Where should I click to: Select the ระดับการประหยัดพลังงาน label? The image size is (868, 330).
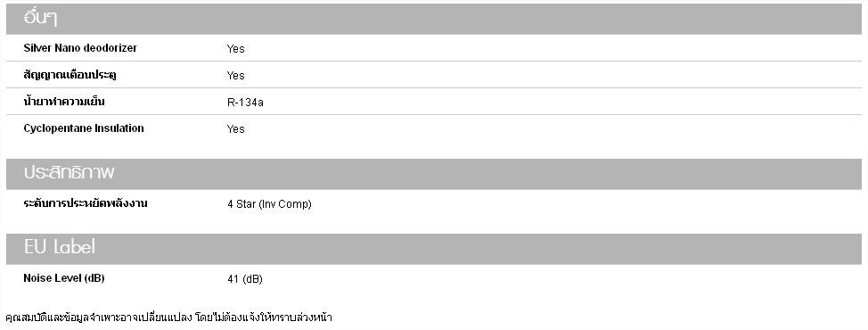click(86, 203)
